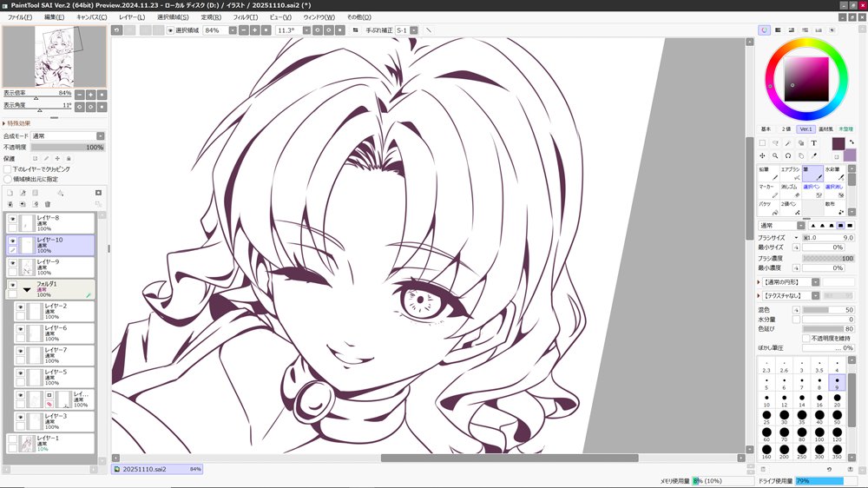Open the レイヤー(L) menu

pos(132,17)
